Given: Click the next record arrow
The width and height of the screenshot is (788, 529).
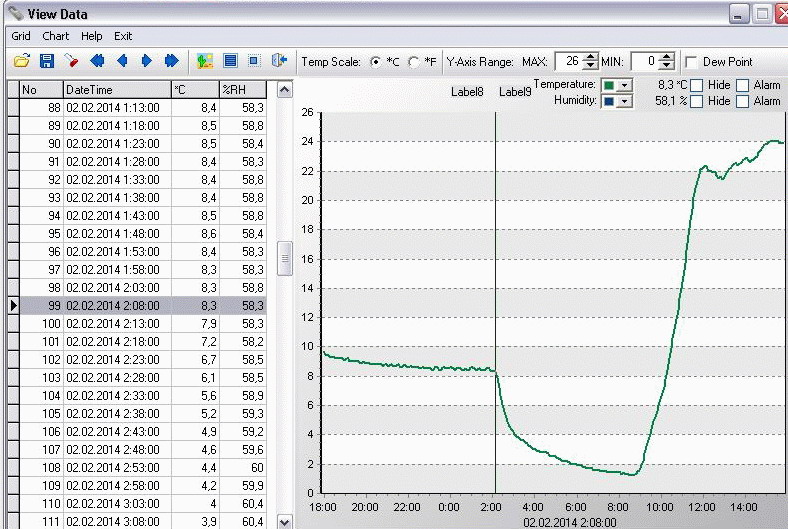Looking at the screenshot, I should 147,61.
